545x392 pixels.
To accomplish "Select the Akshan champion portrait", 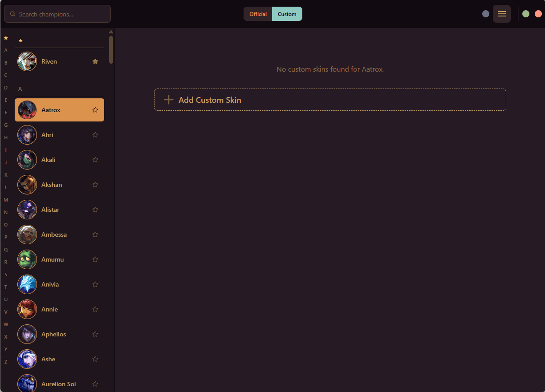I will pyautogui.click(x=27, y=185).
